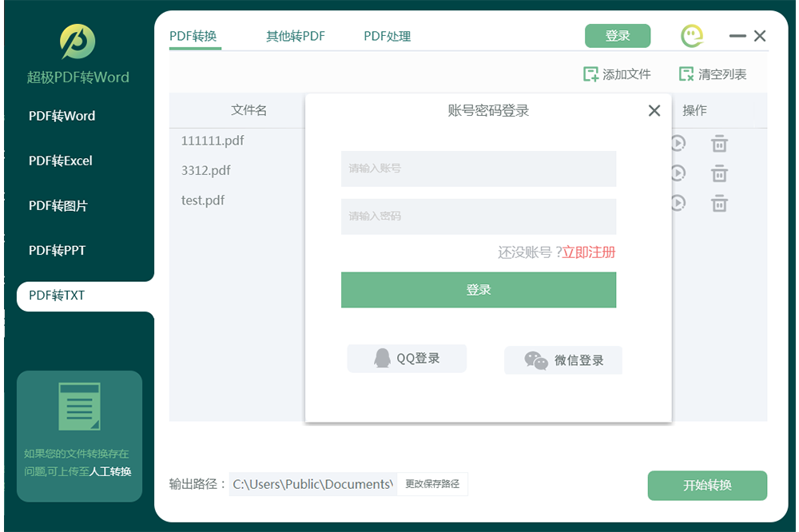799x532 pixels.
Task: Select the file row 111111.pdf
Action: point(213,141)
